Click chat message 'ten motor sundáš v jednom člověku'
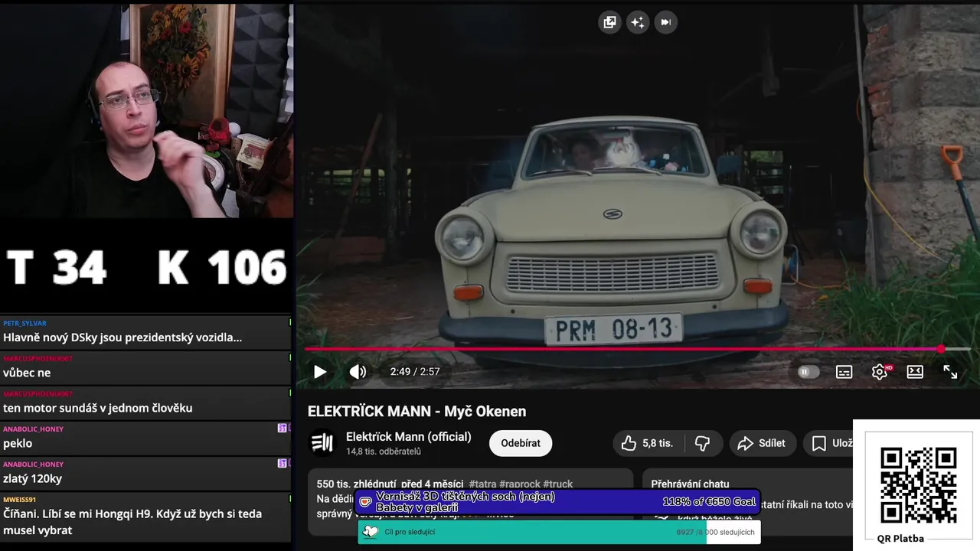Viewport: 980px width, 551px height. (97, 408)
